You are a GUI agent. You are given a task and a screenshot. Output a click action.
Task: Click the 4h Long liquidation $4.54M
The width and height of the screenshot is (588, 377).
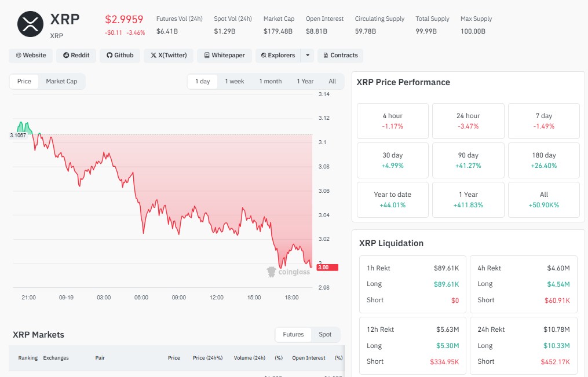click(558, 284)
